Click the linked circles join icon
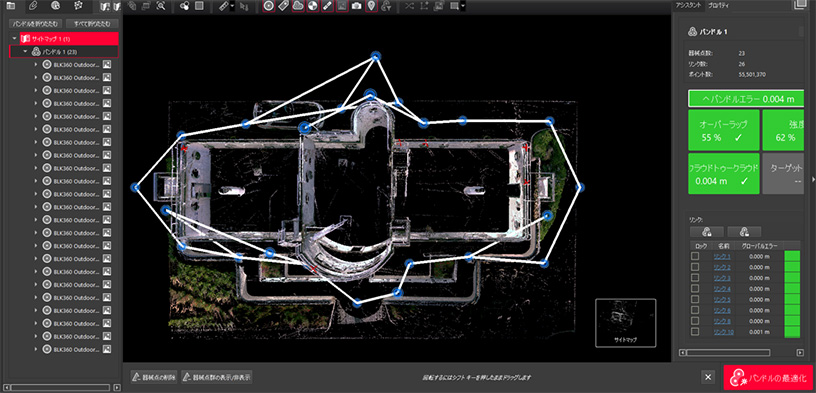Screen dimensions: 816x393 (x=184, y=6)
